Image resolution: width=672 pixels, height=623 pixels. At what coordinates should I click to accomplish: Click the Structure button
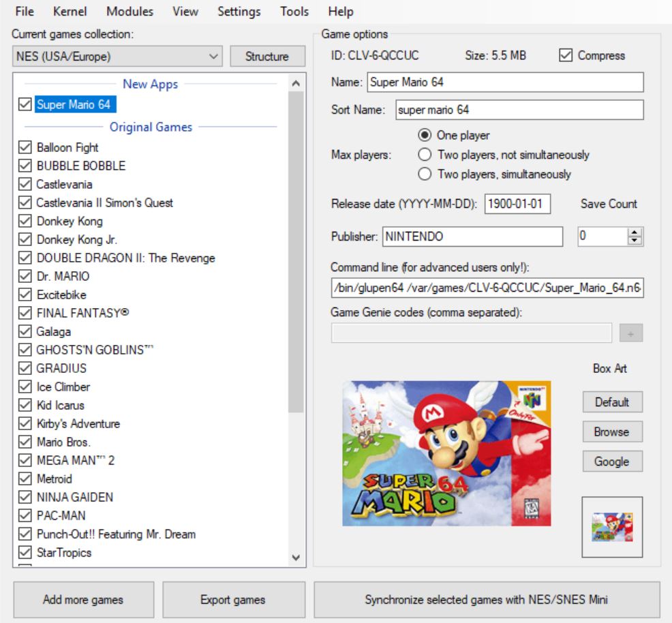tap(267, 56)
